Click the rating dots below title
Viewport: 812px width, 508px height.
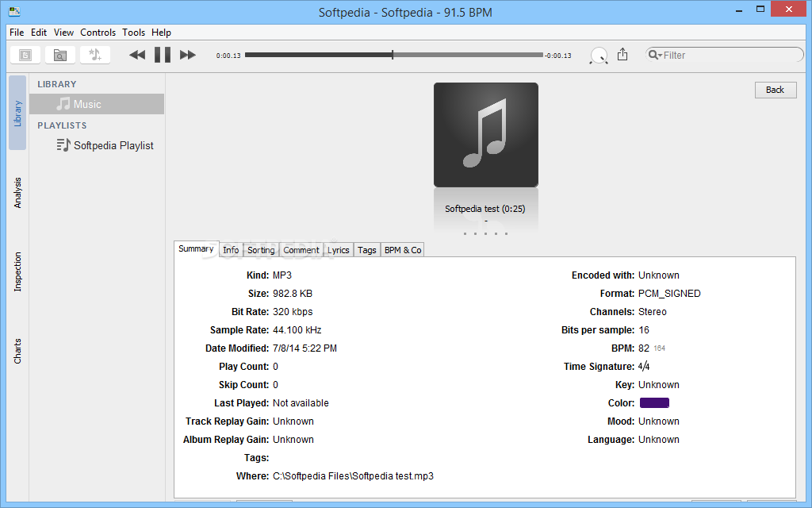(485, 233)
